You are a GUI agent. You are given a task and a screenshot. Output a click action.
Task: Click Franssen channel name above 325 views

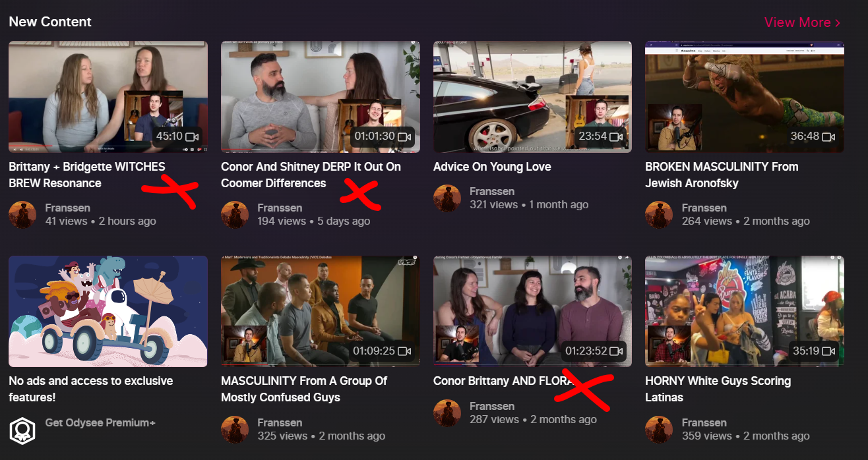(x=280, y=422)
